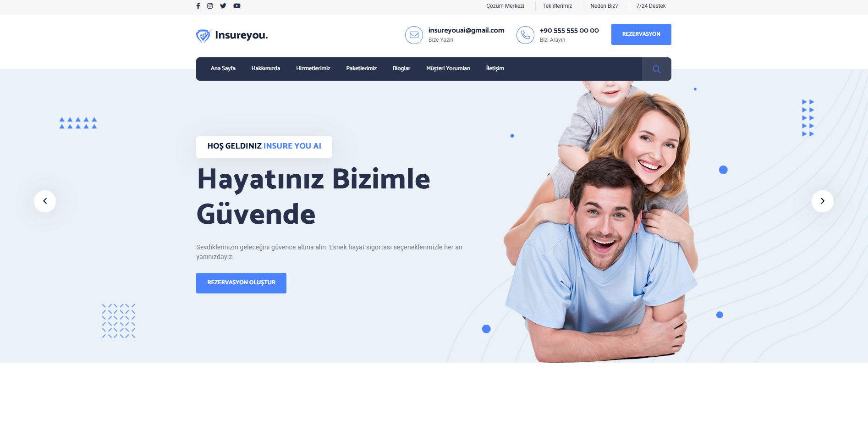Viewport: 868px width, 431px height.
Task: Open İletişim menu item
Action: coord(495,68)
